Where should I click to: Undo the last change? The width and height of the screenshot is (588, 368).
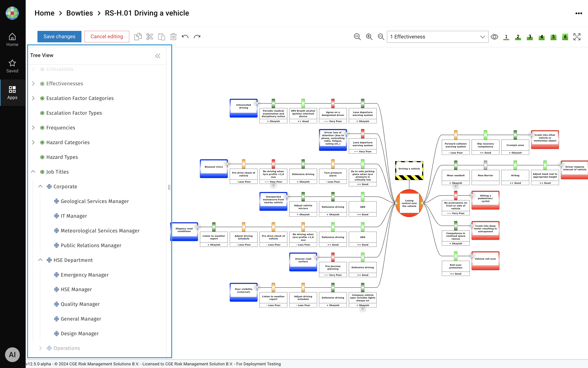(185, 37)
